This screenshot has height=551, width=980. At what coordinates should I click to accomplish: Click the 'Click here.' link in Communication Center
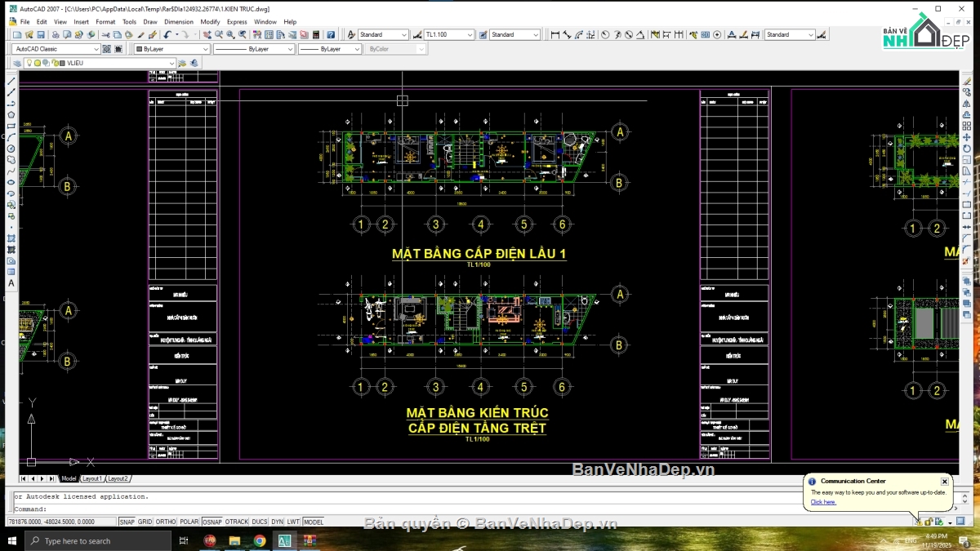pos(823,502)
